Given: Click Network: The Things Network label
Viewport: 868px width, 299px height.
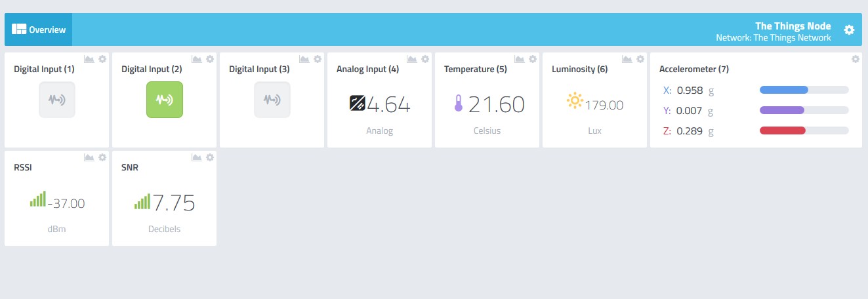Looking at the screenshot, I should point(773,38).
